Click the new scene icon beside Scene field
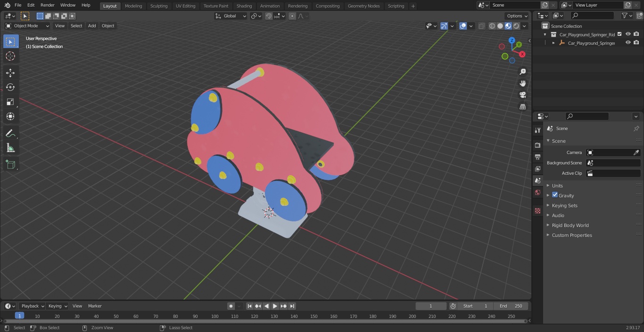Viewport: 644px width, 332px height. pos(545,5)
